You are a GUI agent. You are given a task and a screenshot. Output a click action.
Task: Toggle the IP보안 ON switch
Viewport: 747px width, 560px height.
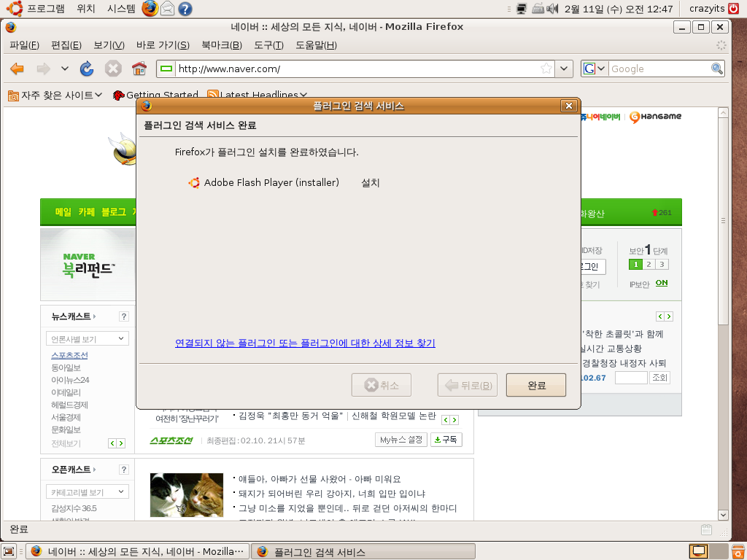pyautogui.click(x=662, y=283)
